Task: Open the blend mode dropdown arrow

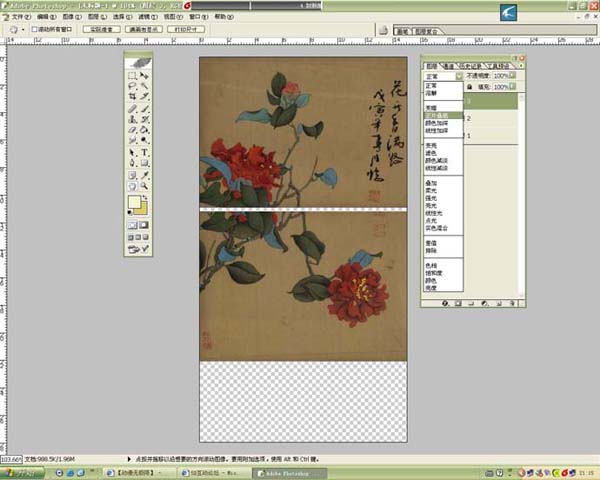Action: click(458, 76)
